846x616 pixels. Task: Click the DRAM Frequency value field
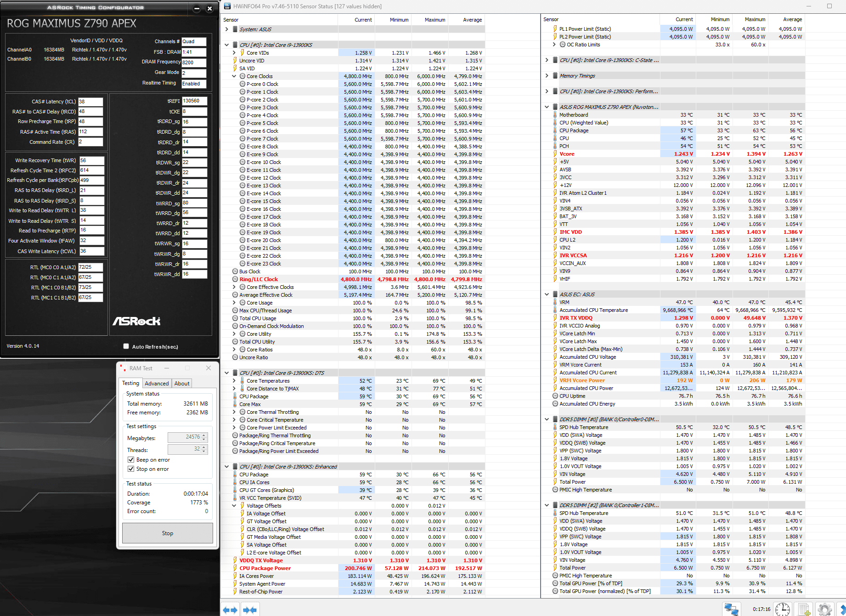point(194,62)
